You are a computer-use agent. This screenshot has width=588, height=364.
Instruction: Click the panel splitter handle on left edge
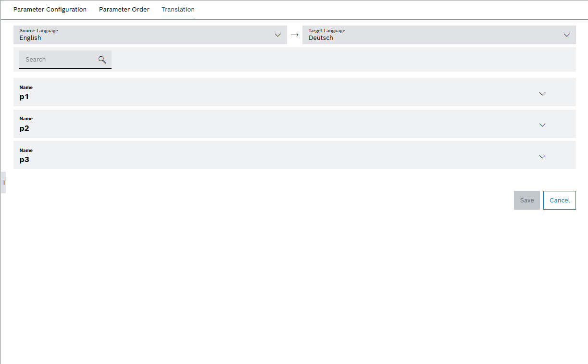pyautogui.click(x=3, y=182)
